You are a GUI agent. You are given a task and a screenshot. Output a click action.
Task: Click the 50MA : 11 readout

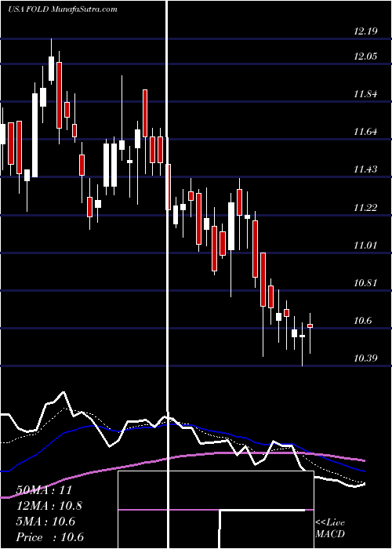[44, 490]
